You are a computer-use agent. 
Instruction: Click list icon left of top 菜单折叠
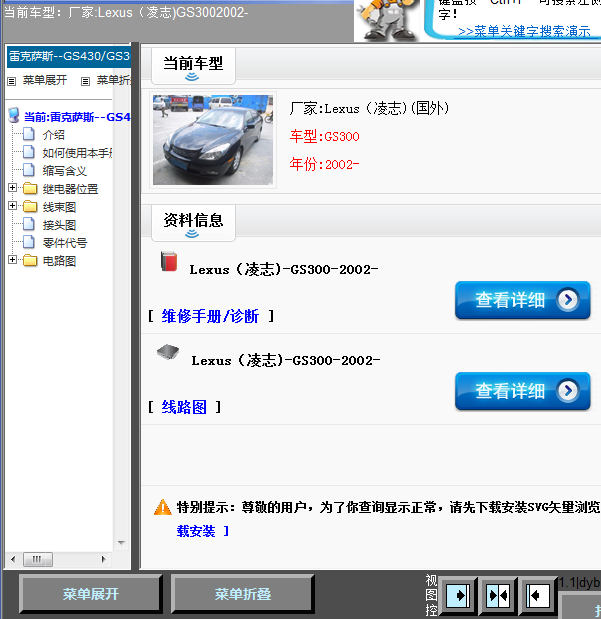click(x=85, y=81)
